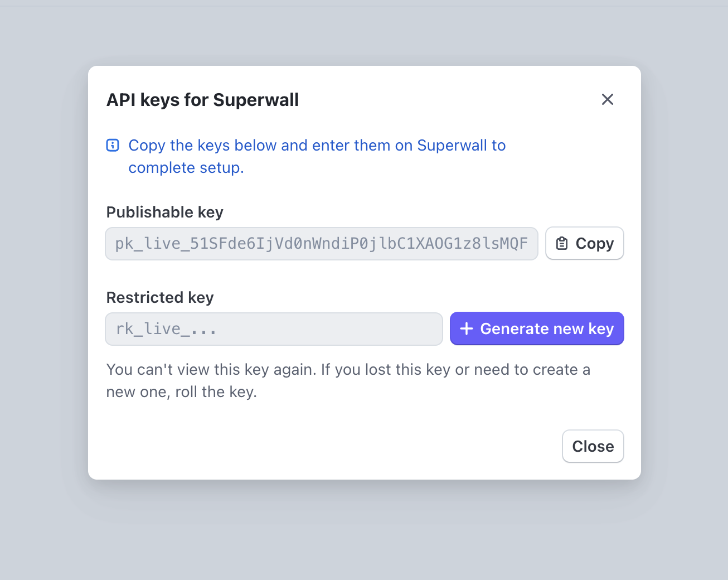Click "You can't view this key again" text
728x580 pixels.
pos(211,370)
